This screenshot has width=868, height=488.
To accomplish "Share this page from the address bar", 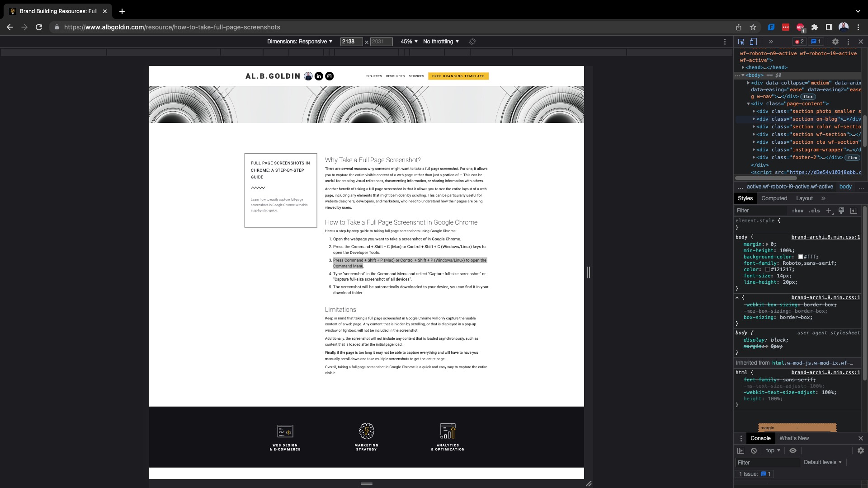I will pyautogui.click(x=739, y=27).
